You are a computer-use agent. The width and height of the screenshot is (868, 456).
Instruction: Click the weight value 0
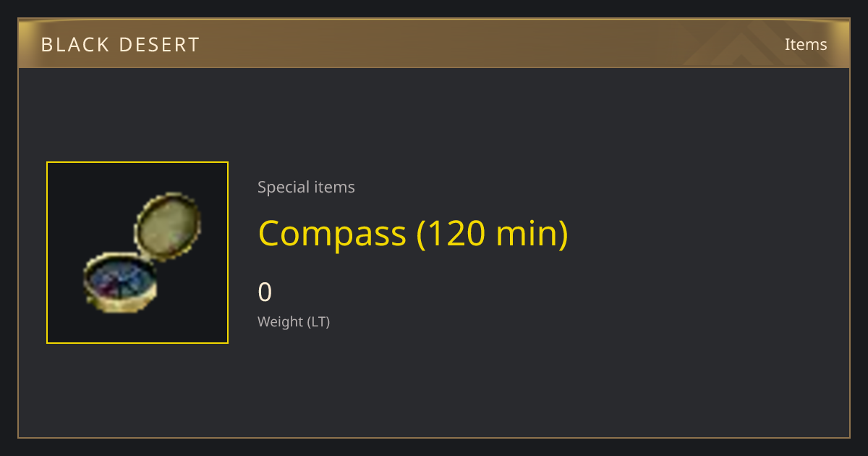click(x=265, y=292)
